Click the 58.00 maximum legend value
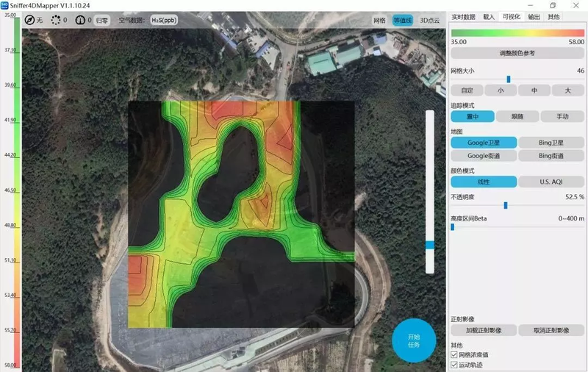Image resolution: width=588 pixels, height=372 pixels. [576, 42]
